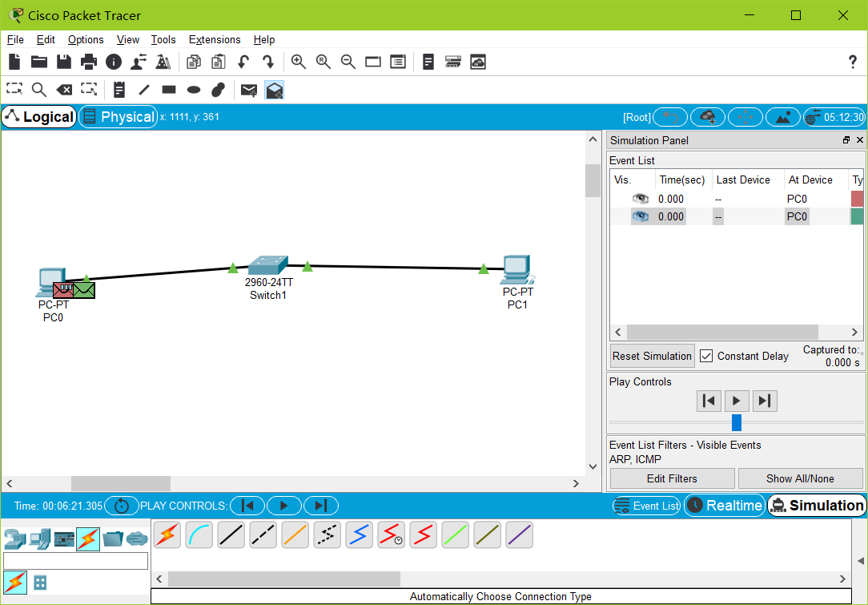Toggle the Constant Delay checkbox

[x=705, y=356]
